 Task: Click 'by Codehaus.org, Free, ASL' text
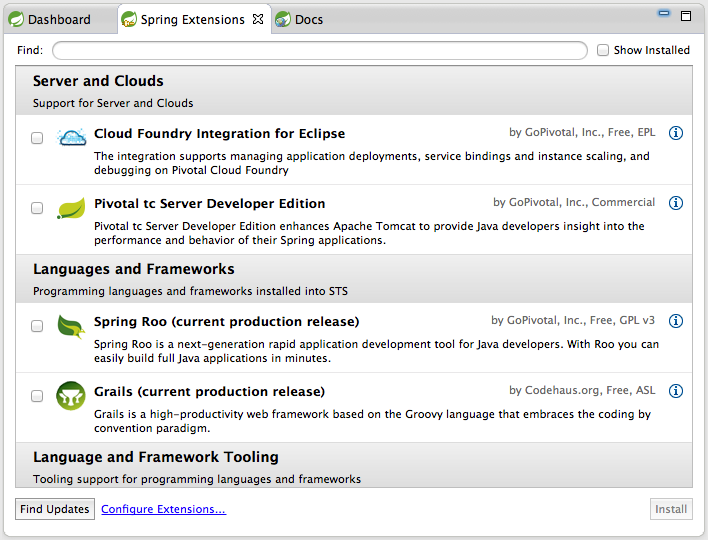coord(582,390)
